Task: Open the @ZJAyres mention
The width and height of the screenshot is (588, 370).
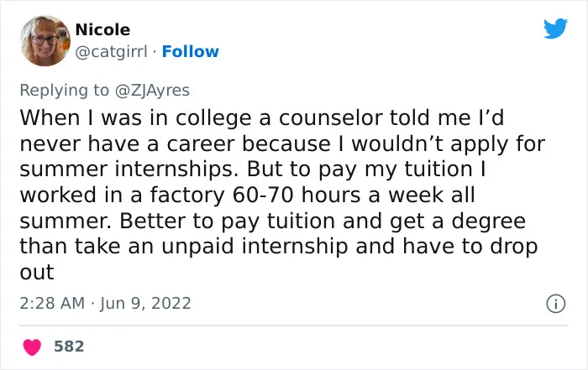Action: click(152, 91)
